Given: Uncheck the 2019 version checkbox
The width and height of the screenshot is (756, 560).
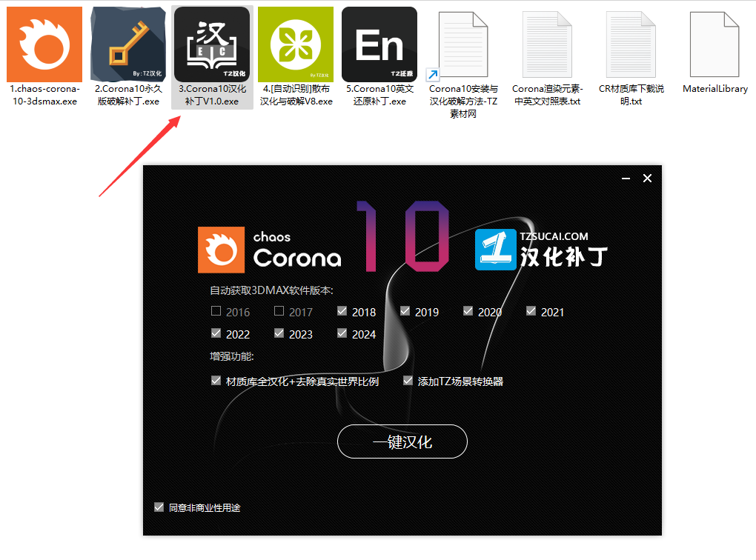Looking at the screenshot, I should coord(405,311).
